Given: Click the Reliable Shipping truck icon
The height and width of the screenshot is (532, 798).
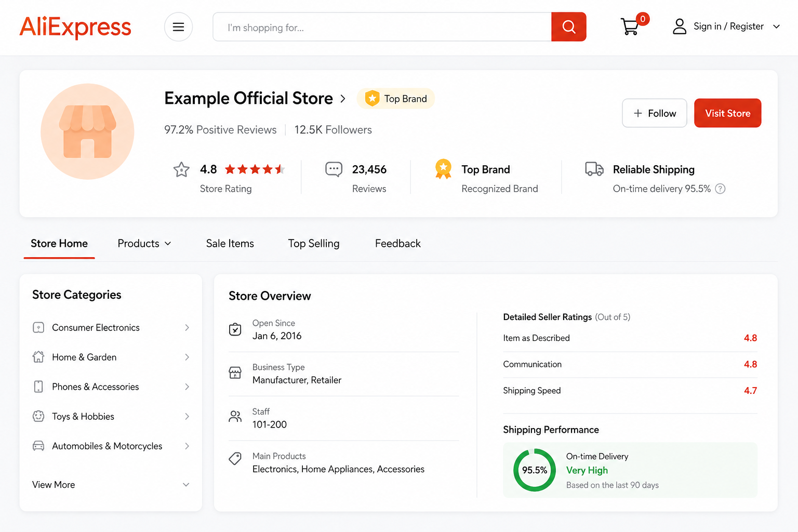Looking at the screenshot, I should (x=594, y=169).
